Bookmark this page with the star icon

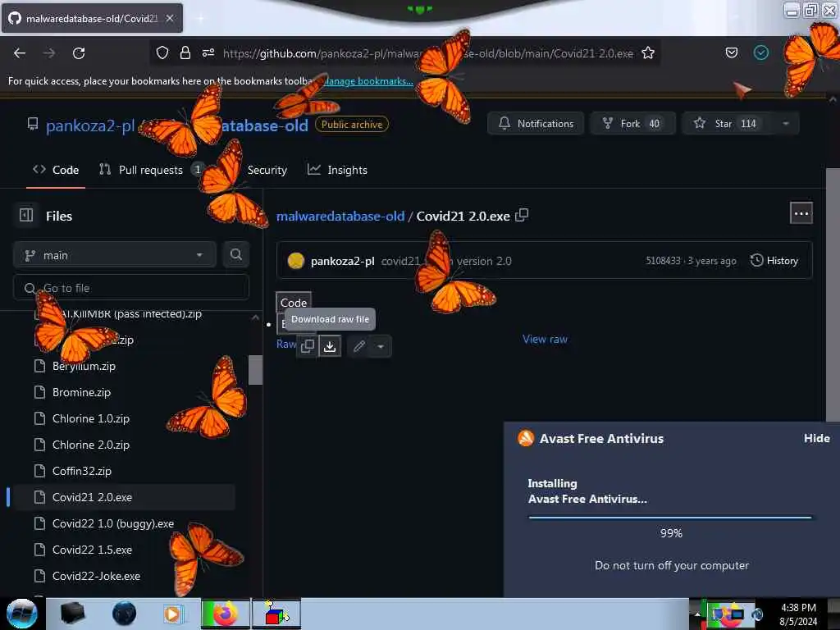point(648,52)
